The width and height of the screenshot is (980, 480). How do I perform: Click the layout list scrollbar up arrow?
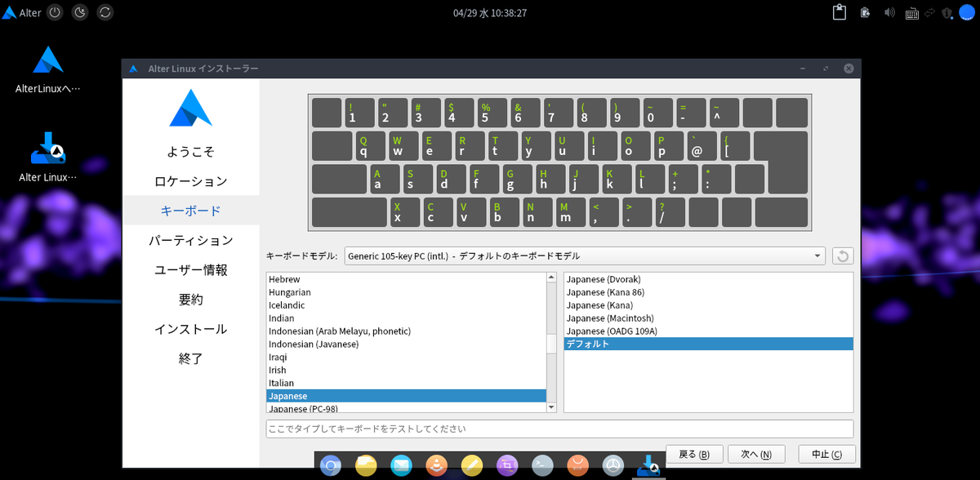tap(551, 278)
